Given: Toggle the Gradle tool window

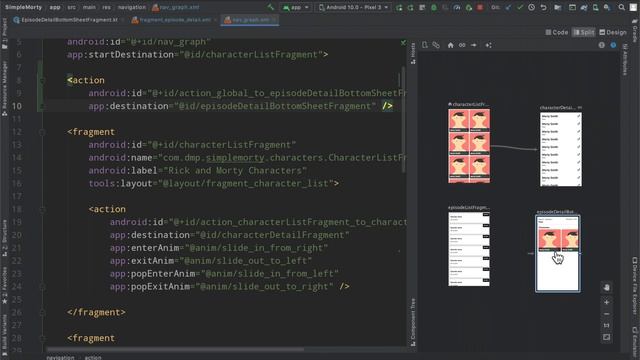Looking at the screenshot, I should tap(635, 31).
